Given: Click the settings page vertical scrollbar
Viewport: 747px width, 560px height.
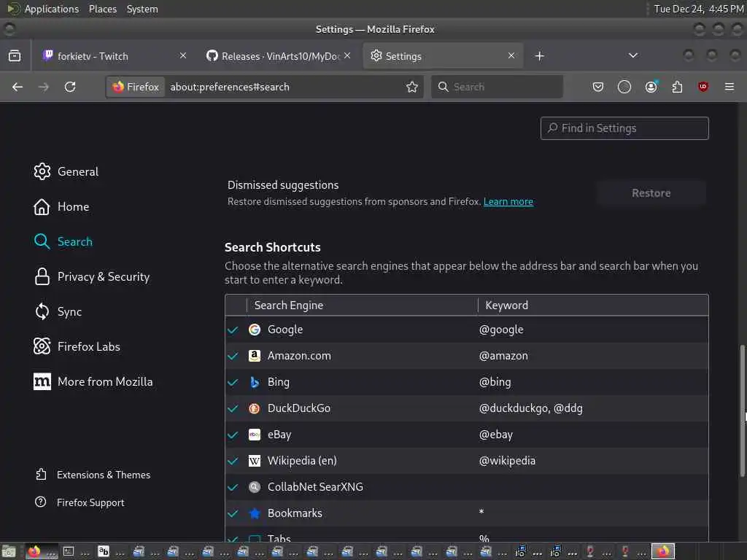Looking at the screenshot, I should [x=742, y=411].
